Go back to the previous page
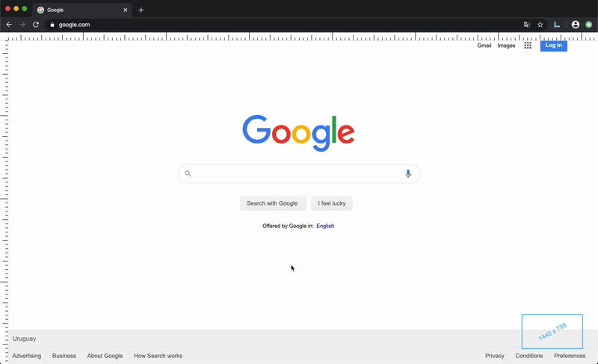Screen dimensions: 598x364 tap(9, 25)
